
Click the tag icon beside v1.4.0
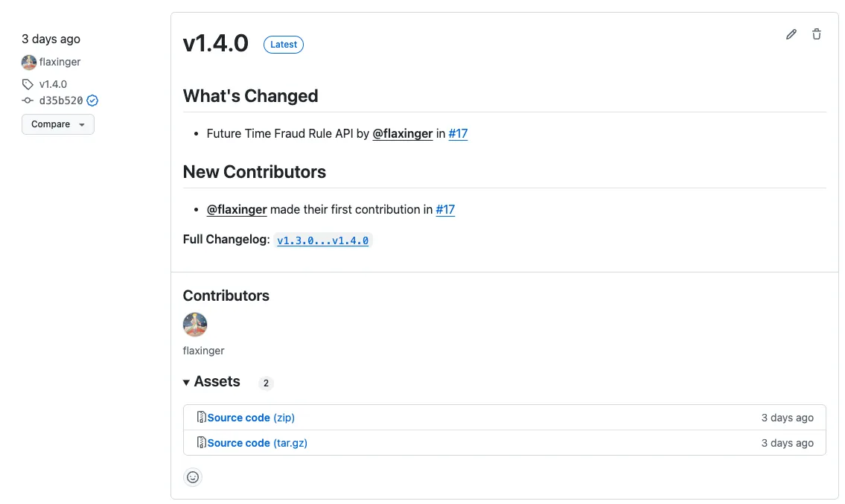[28, 84]
